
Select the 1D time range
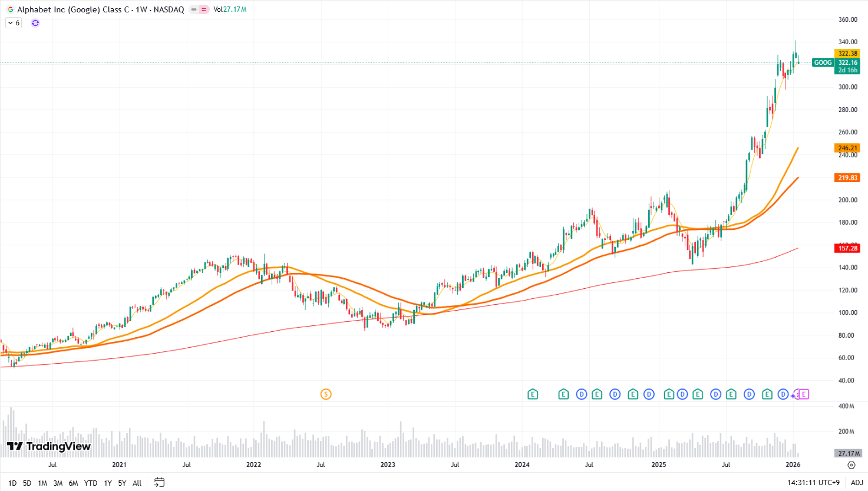[12, 483]
